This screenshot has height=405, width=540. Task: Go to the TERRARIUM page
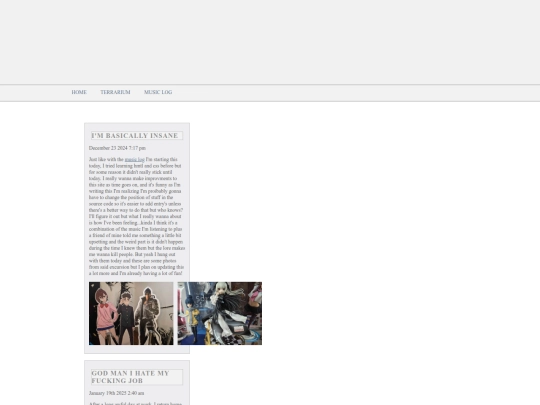click(115, 92)
